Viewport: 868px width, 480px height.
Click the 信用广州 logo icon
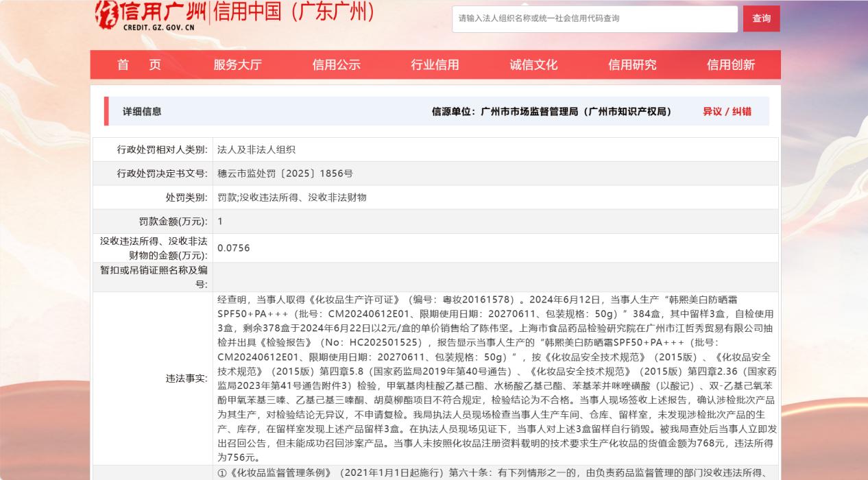[108, 15]
